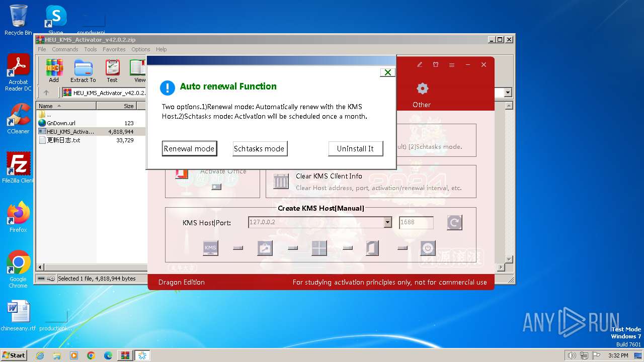Viewport: 644px width, 362px height.
Task: Click the Test toolbar icon in WinRAR
Action: pyautogui.click(x=112, y=71)
